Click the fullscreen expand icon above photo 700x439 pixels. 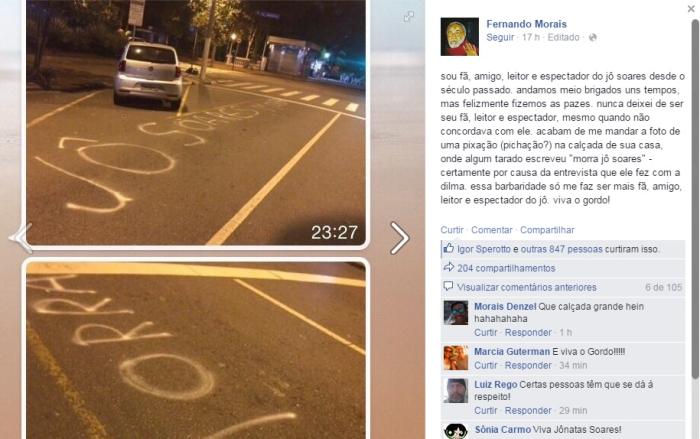pos(408,17)
